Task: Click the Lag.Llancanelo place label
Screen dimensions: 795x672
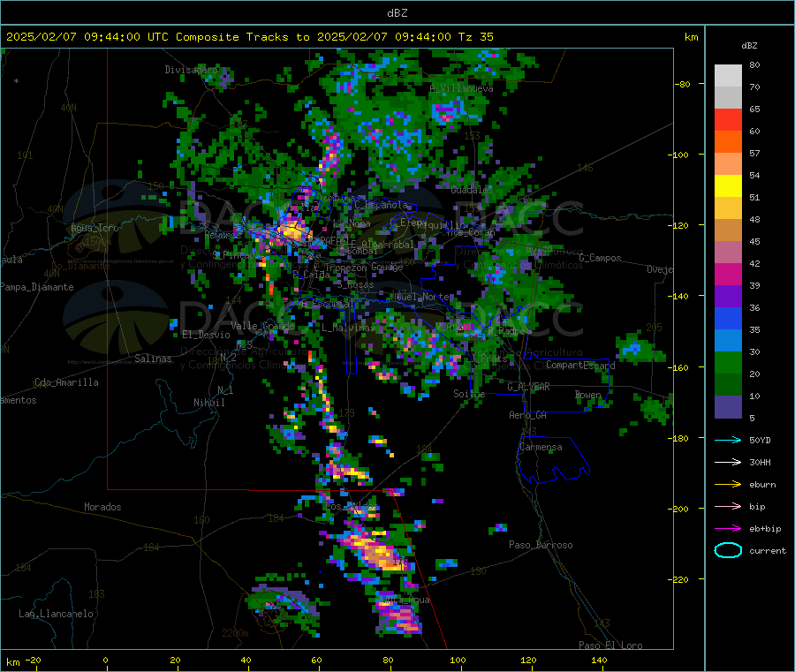Action: (56, 614)
